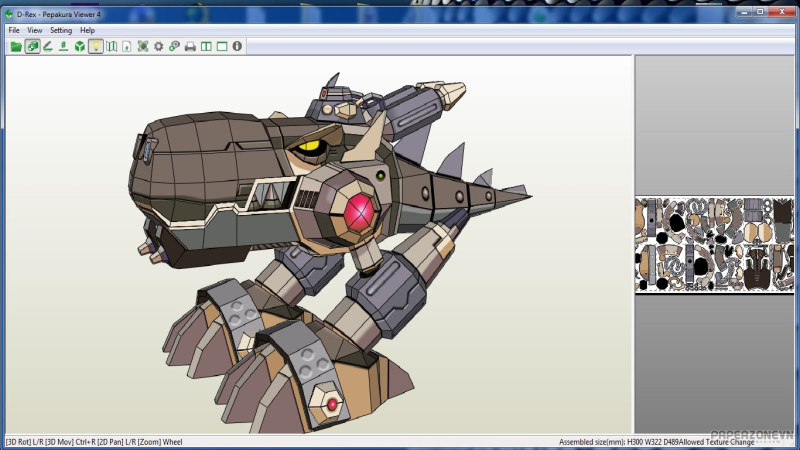Open the Setting menu

pos(61,31)
